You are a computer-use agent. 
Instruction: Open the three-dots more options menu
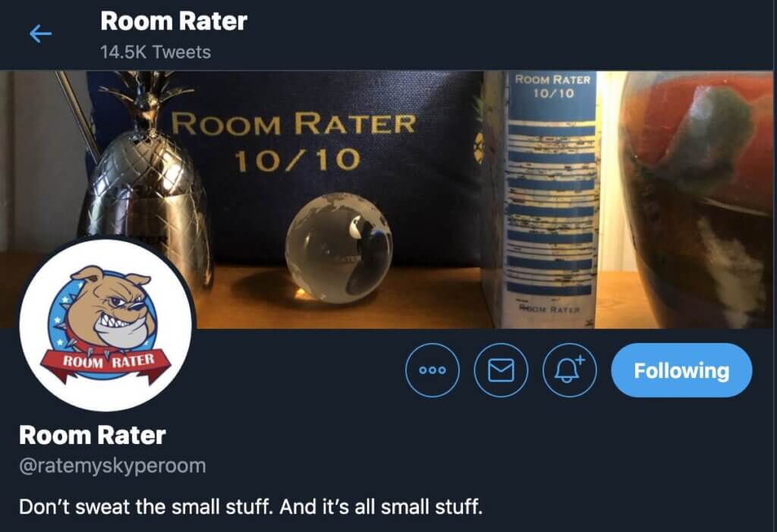[432, 370]
